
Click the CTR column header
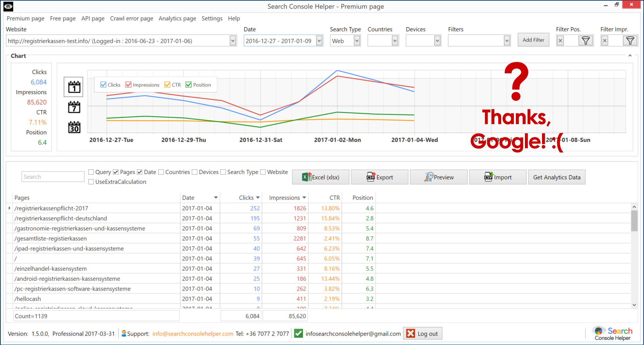point(325,197)
